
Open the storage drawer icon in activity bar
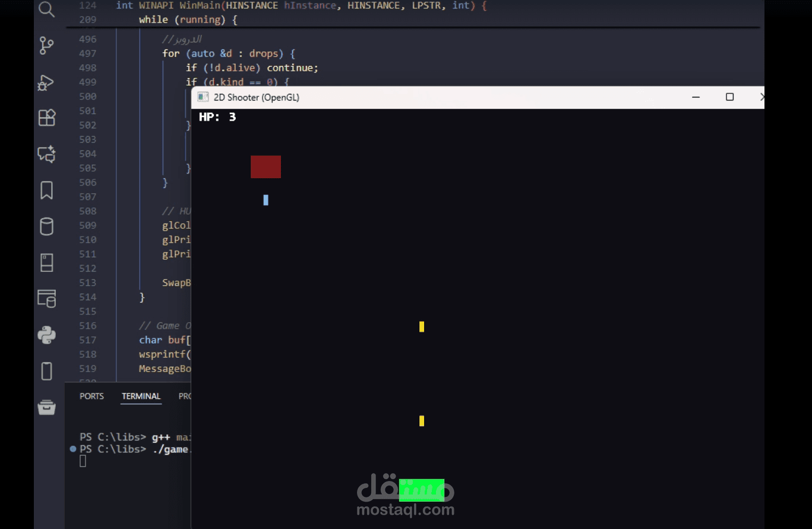point(46,407)
